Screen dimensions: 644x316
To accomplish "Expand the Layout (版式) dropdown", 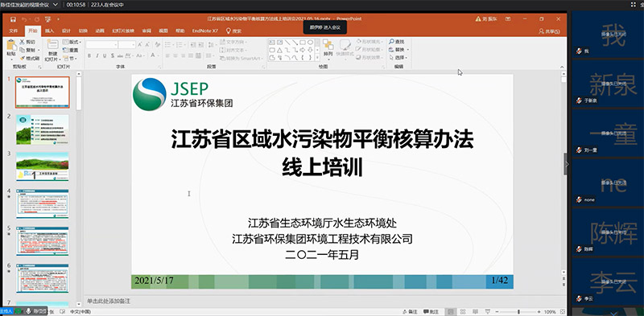I will point(72,42).
